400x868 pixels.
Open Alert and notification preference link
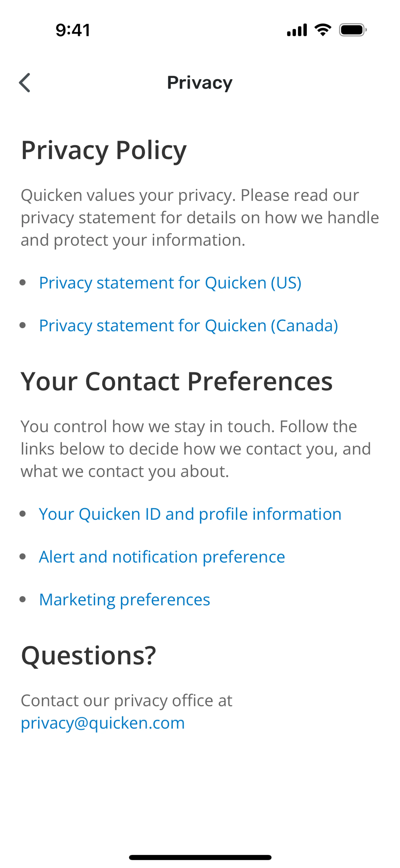pyautogui.click(x=162, y=557)
